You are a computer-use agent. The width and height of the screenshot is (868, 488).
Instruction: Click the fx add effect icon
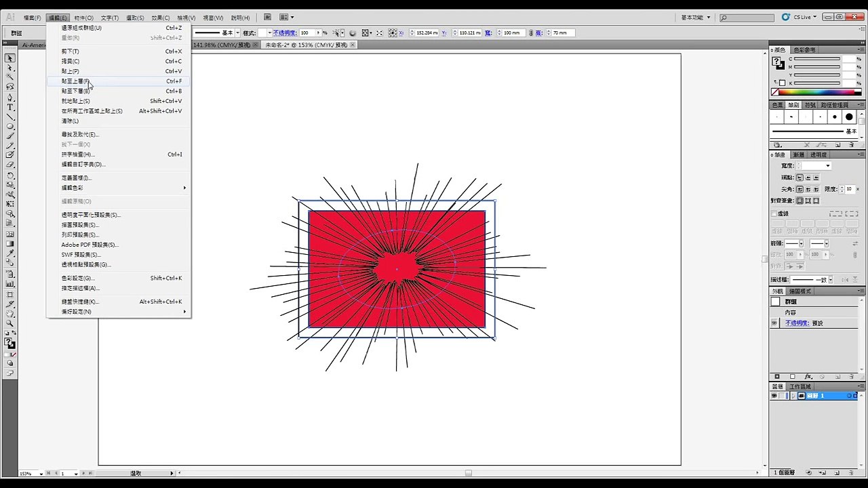[808, 377]
